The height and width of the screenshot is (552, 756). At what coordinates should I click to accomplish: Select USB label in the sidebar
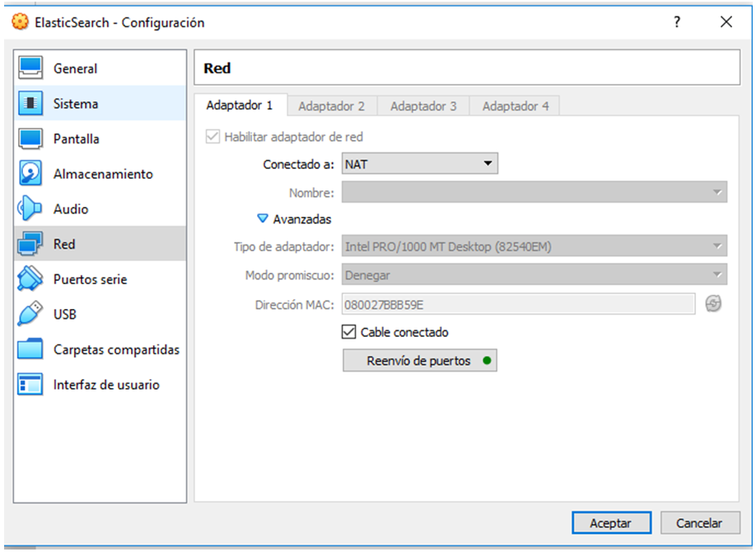coord(64,315)
